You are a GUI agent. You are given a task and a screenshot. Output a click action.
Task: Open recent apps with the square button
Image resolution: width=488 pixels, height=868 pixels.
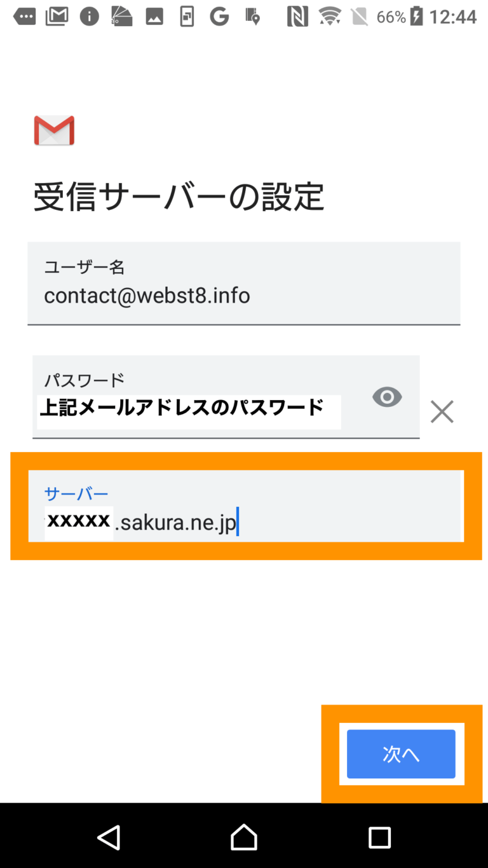(x=379, y=837)
